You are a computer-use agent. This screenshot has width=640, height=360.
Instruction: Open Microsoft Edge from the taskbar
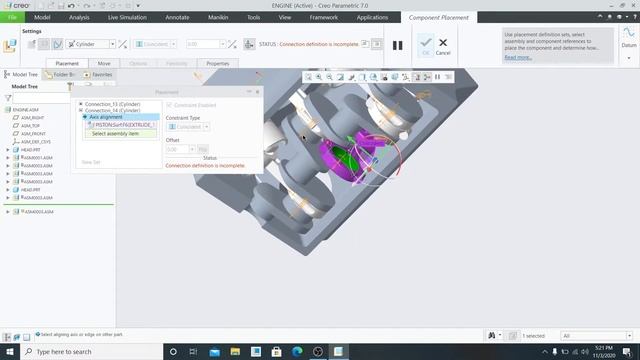tap(297, 351)
